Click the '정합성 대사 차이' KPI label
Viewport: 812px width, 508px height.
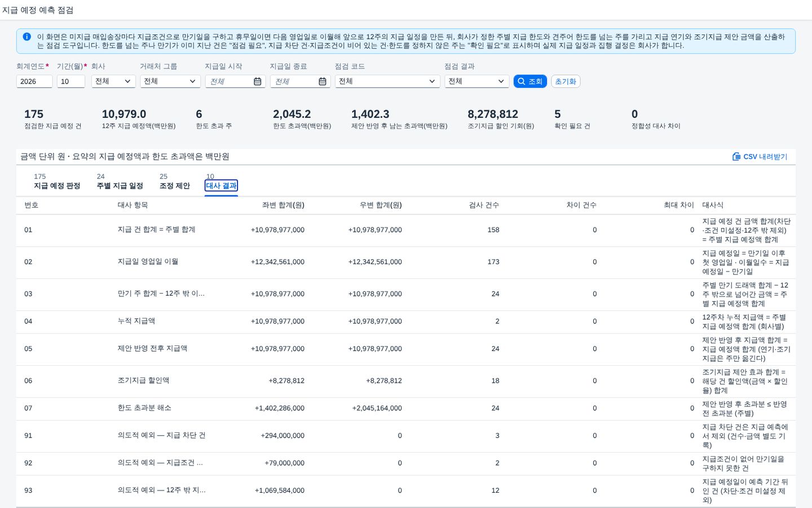pyautogui.click(x=656, y=126)
